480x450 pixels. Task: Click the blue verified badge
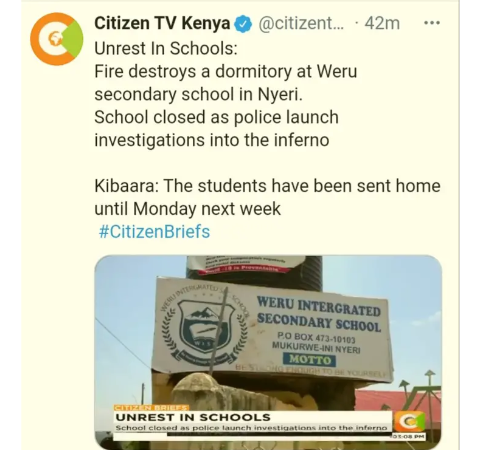click(243, 24)
